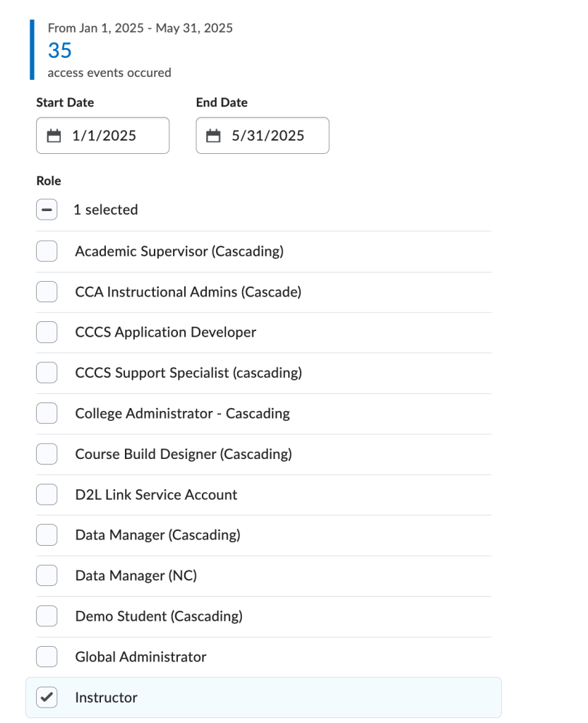Select CCCS Support Specialist (cascading) checkbox
Image resolution: width=588 pixels, height=723 pixels.
point(47,373)
